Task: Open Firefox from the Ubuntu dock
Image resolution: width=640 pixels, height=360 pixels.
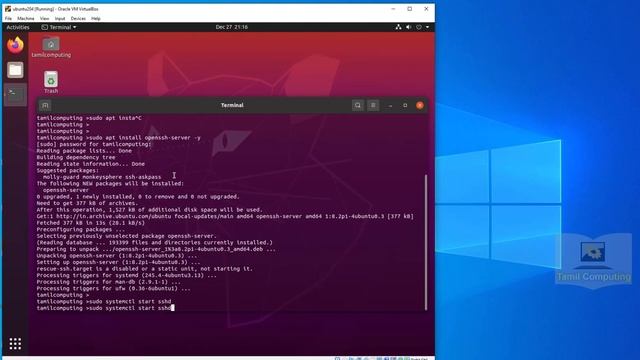Action: pyautogui.click(x=15, y=45)
